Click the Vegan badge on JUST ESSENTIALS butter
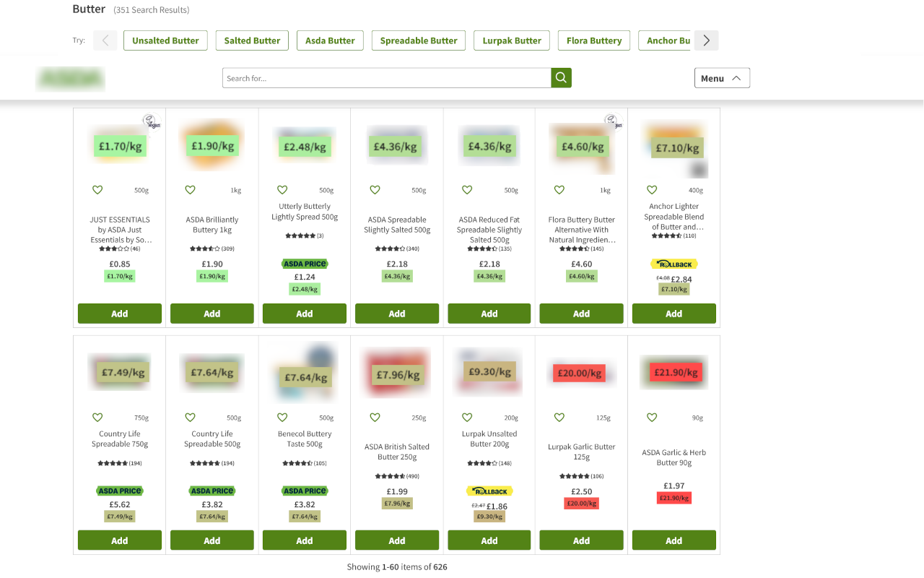The height and width of the screenshot is (578, 924). (x=152, y=122)
